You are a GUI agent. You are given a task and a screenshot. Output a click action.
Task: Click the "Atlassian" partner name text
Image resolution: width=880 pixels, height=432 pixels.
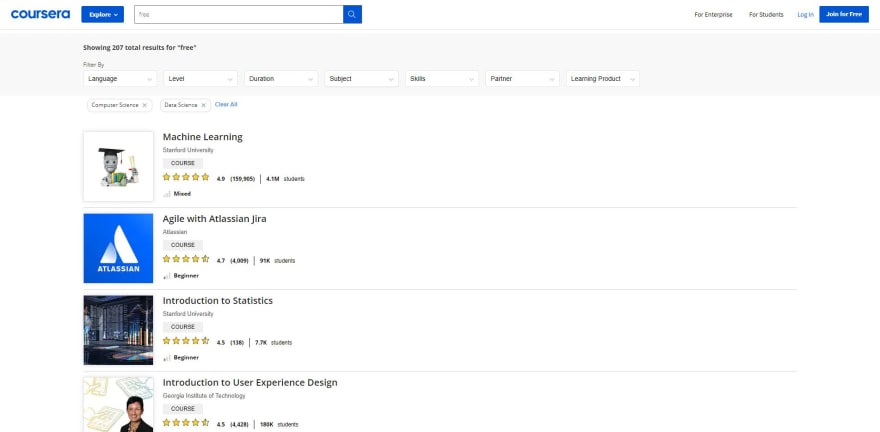pyautogui.click(x=175, y=232)
